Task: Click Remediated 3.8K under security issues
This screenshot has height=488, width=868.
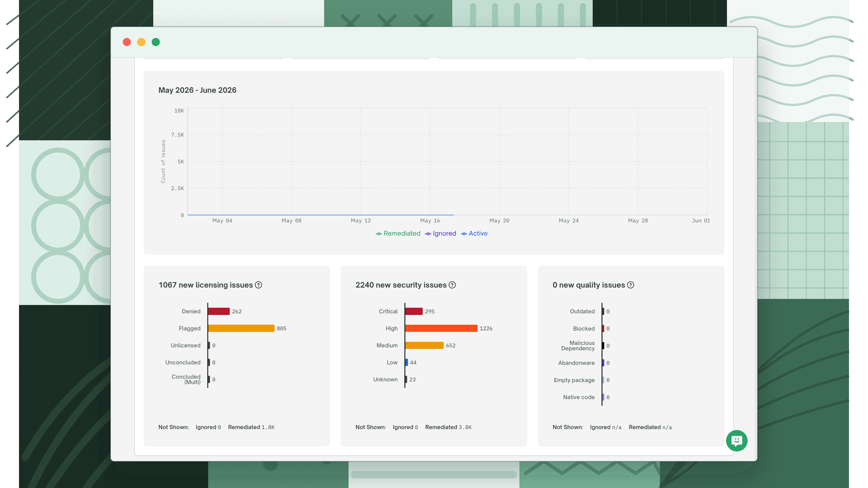Action: tap(448, 427)
